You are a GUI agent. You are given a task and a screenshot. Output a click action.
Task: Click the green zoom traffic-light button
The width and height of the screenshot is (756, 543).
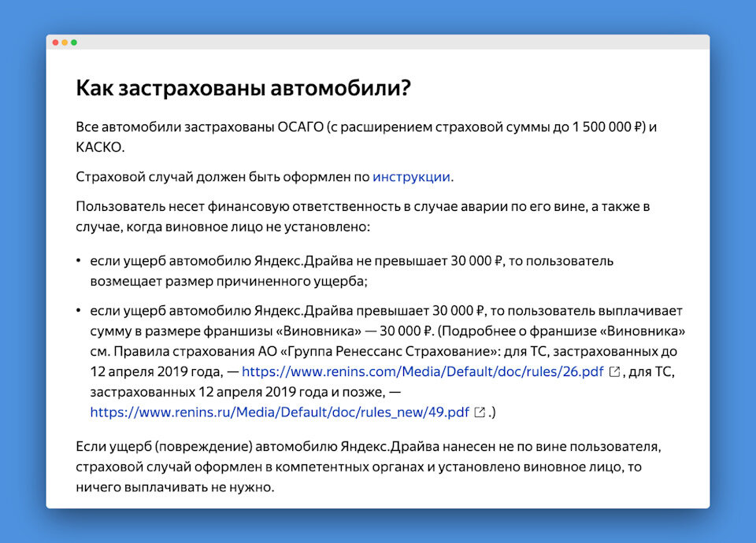pyautogui.click(x=73, y=42)
